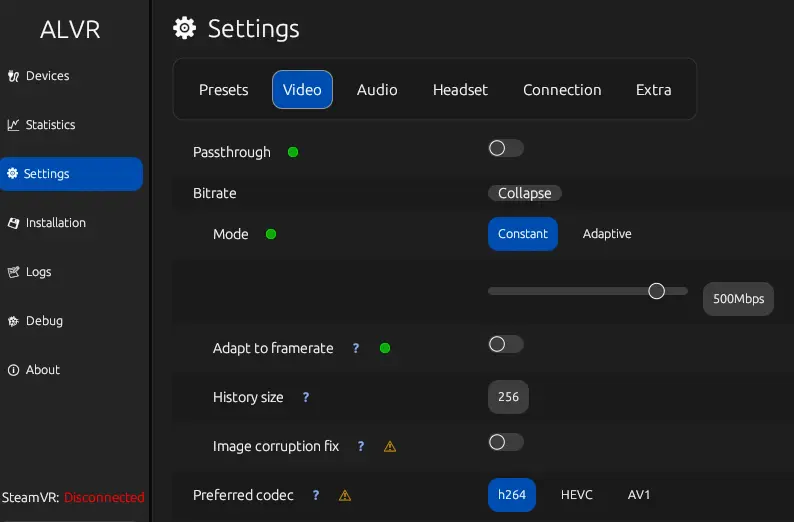Viewport: 794px width, 522px height.
Task: Click the help icon next to Adapt to framerate
Action: [356, 349]
